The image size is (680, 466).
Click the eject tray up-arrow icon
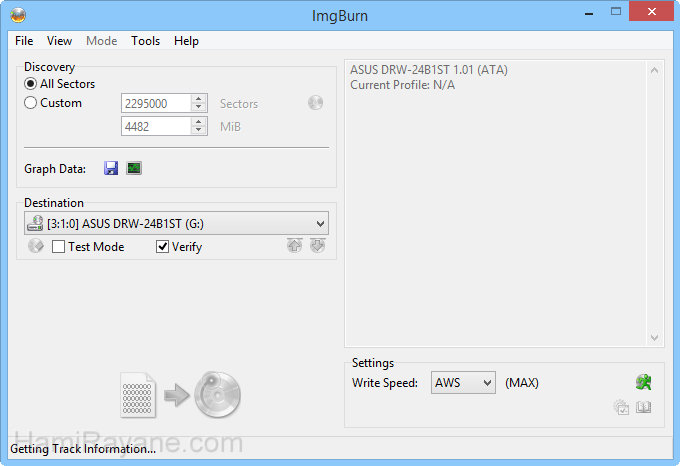click(x=294, y=246)
